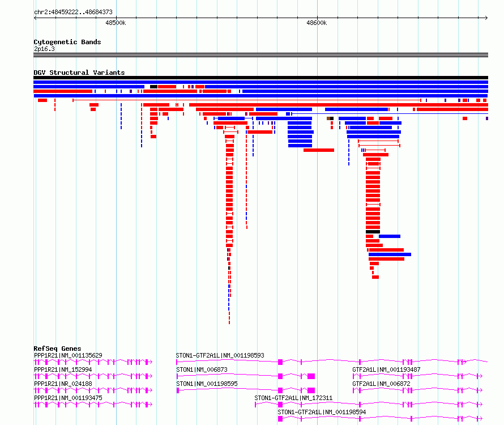This screenshot has width=504, height=425.
Task: Open STON1-GTF2A1L|NM_001198593 gene label
Action: [220, 355]
